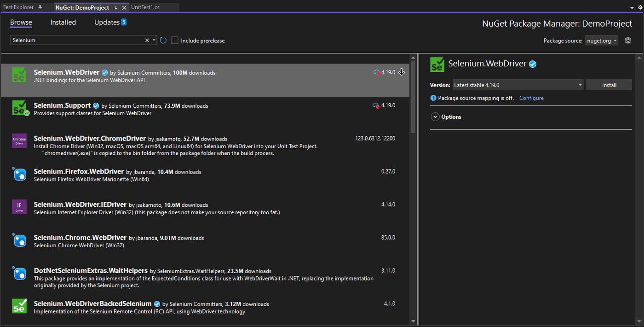The height and width of the screenshot is (327, 644).
Task: Click the purple ChromeDriver package icon
Action: 19,141
